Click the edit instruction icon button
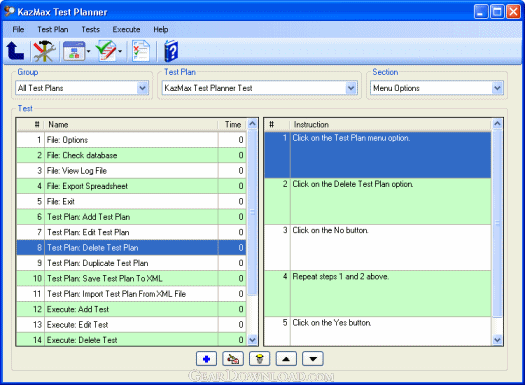The width and height of the screenshot is (525, 385). click(x=233, y=359)
